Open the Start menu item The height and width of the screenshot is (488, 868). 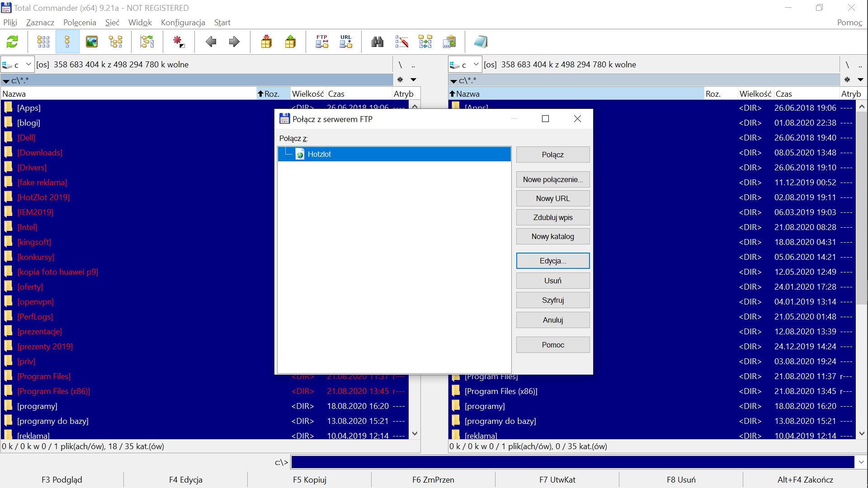[x=222, y=23]
